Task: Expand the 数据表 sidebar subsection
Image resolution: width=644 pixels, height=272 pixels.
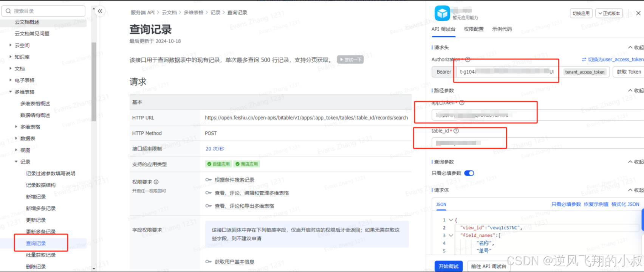Action: (x=16, y=138)
